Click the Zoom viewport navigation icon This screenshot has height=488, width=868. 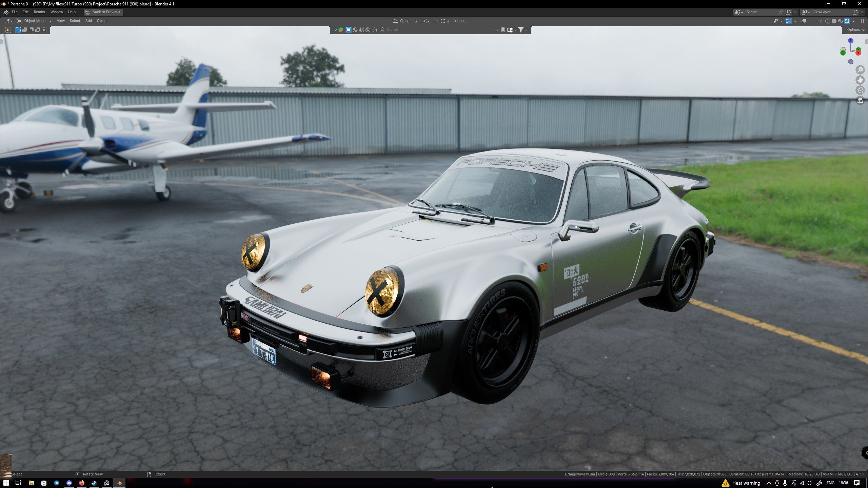click(860, 70)
